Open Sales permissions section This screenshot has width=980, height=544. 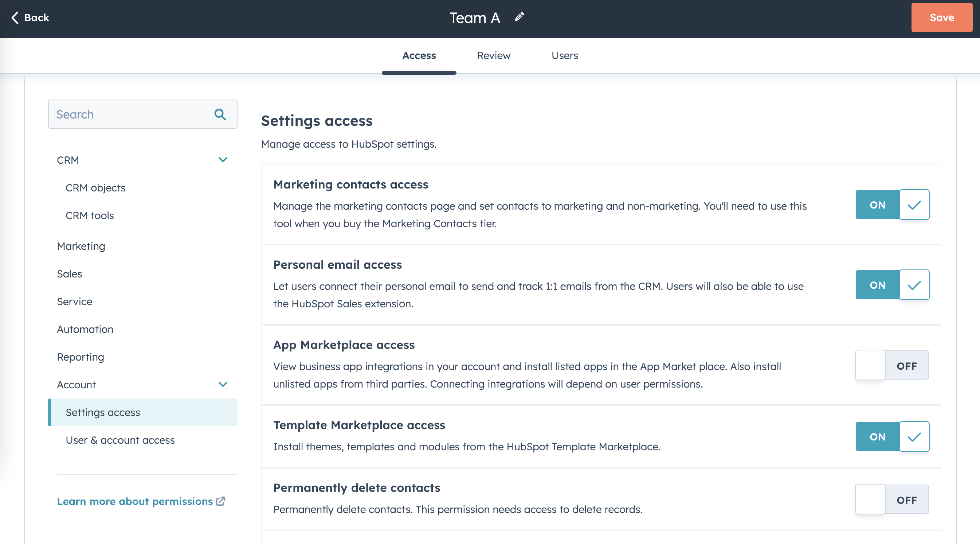69,274
